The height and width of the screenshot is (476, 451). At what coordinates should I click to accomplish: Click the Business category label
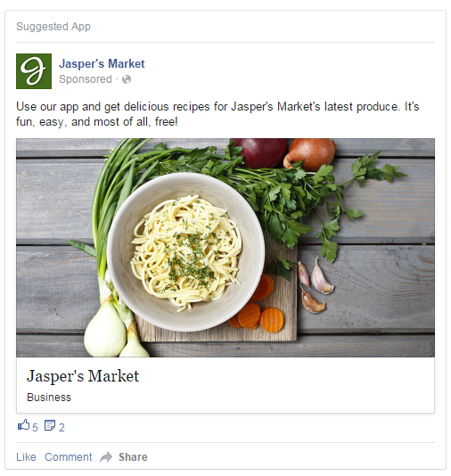coord(49,398)
